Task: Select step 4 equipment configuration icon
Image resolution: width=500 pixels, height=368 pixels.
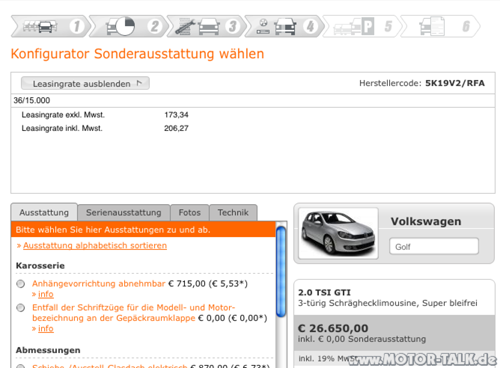Action: 284,26
